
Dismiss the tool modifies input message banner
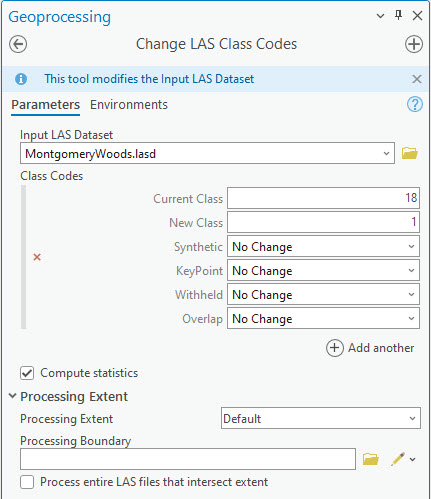[417, 79]
